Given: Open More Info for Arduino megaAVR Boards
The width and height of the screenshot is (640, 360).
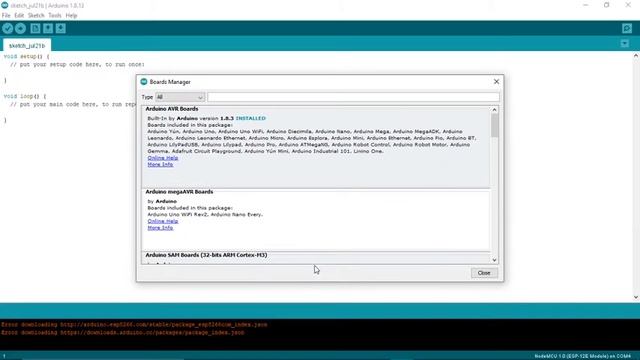Looking at the screenshot, I should click(160, 228).
